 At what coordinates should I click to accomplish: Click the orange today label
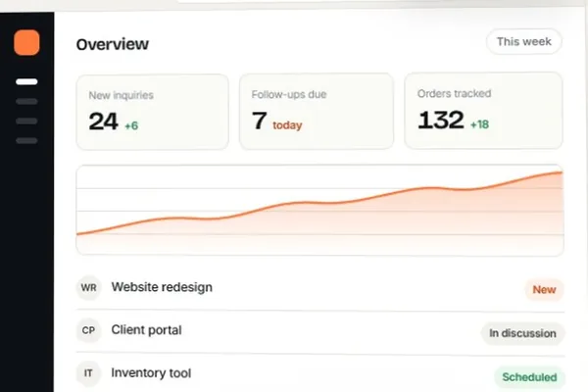click(x=287, y=125)
